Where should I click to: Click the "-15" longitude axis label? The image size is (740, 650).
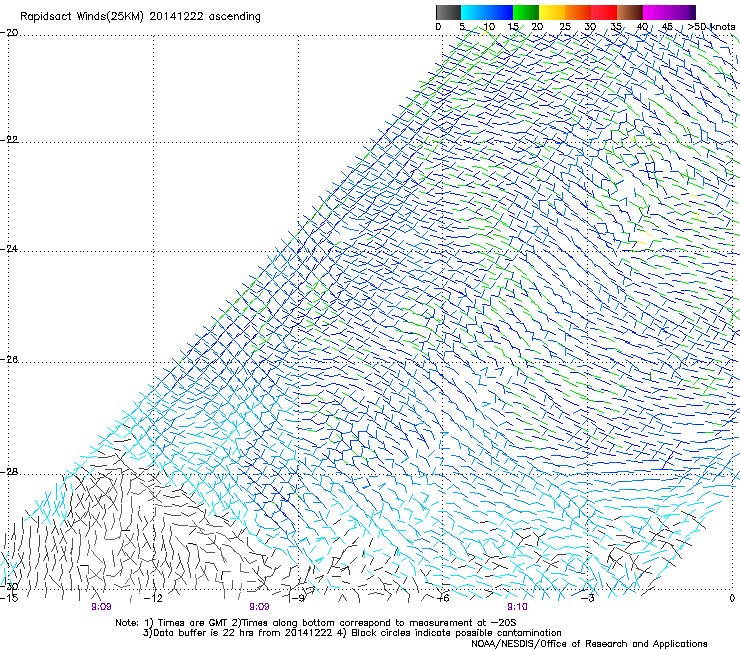pyautogui.click(x=9, y=598)
